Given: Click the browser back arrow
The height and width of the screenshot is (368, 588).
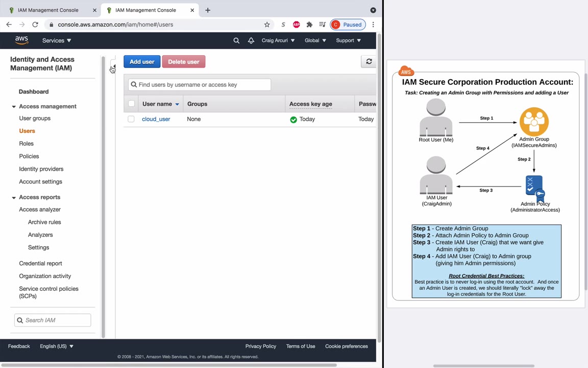Looking at the screenshot, I should pyautogui.click(x=9, y=25).
